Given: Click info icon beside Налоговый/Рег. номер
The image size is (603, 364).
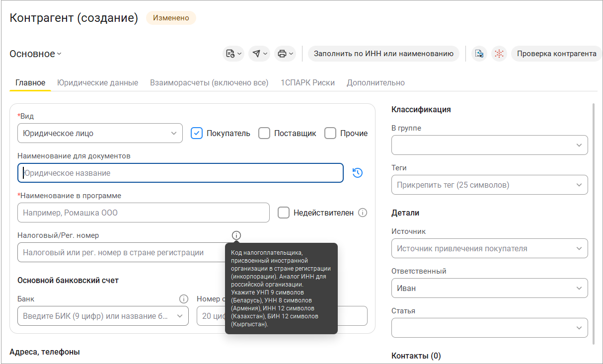Looking at the screenshot, I should (x=236, y=235).
